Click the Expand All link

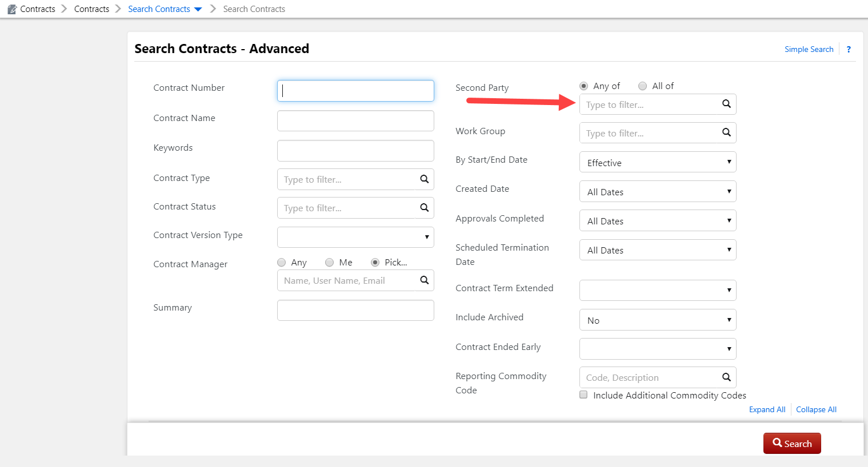(767, 409)
